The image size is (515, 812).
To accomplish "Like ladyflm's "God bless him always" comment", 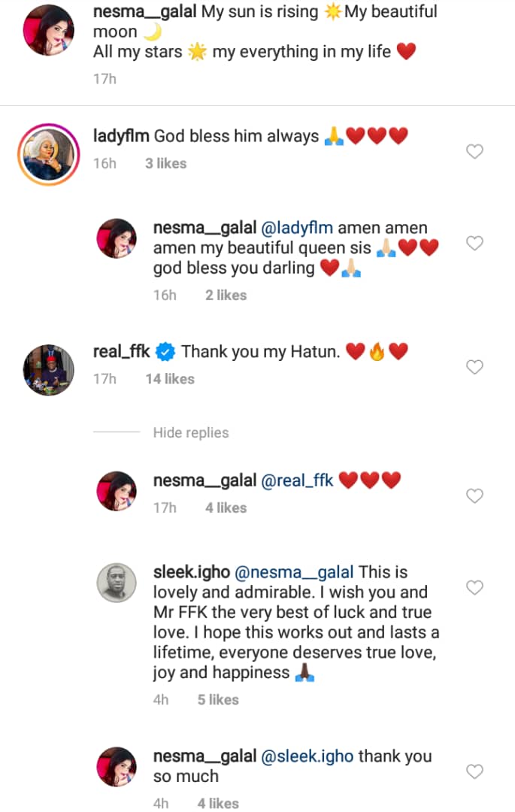I will coord(474,152).
